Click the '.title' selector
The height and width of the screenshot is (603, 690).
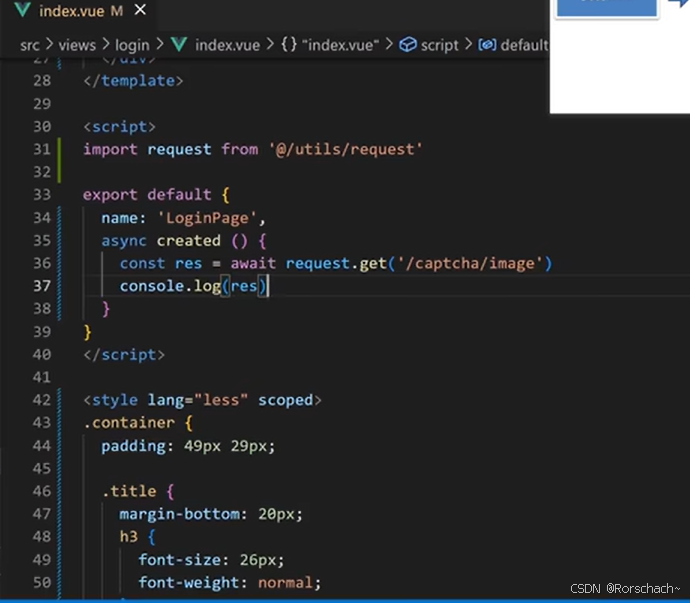[x=129, y=491]
